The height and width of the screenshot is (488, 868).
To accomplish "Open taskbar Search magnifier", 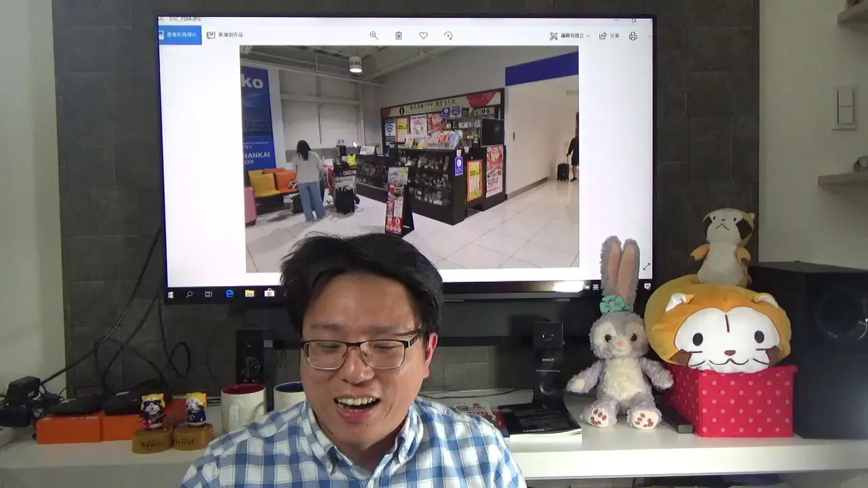I will 189,294.
